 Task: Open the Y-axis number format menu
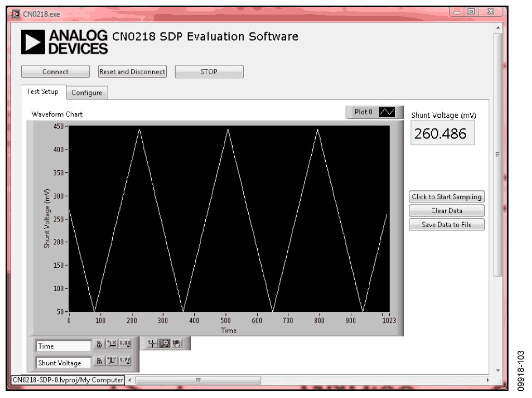point(125,362)
